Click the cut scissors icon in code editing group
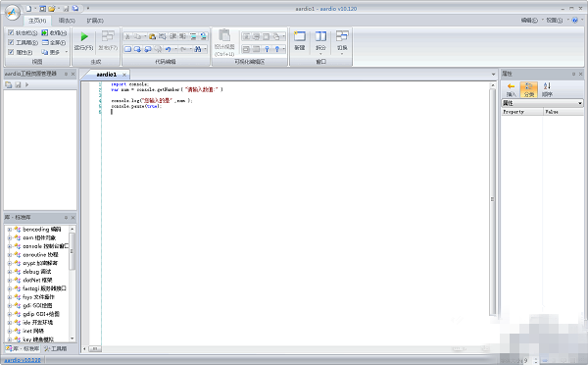Viewport: 588px width, 365px height. coord(127,36)
